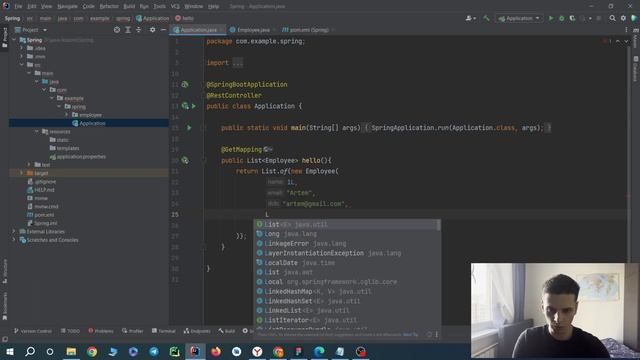Select application.properties in project tree

point(78,156)
